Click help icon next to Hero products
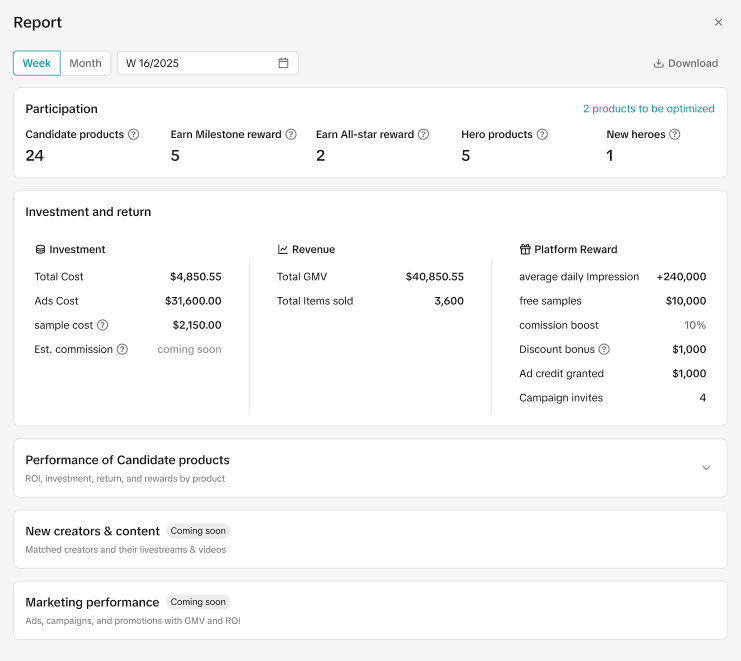 point(542,134)
